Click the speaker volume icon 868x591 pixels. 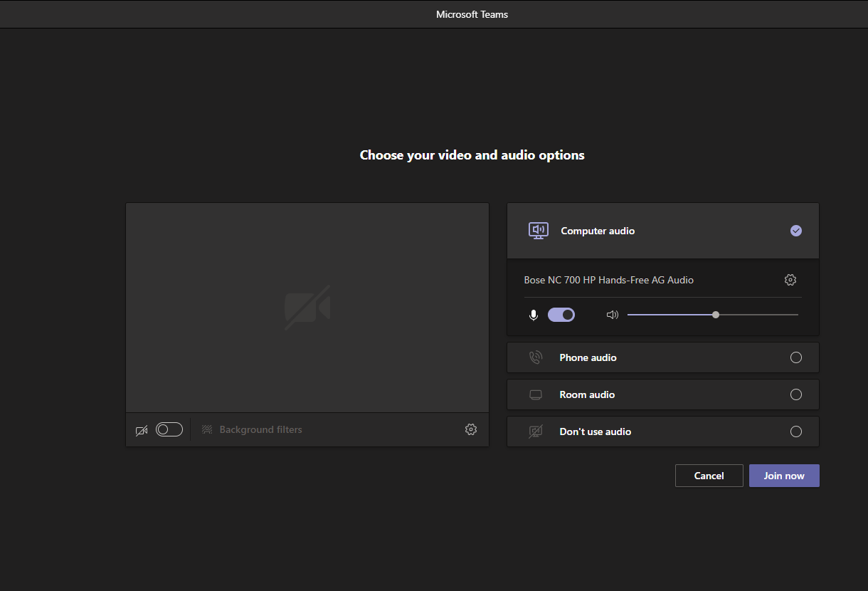(612, 315)
